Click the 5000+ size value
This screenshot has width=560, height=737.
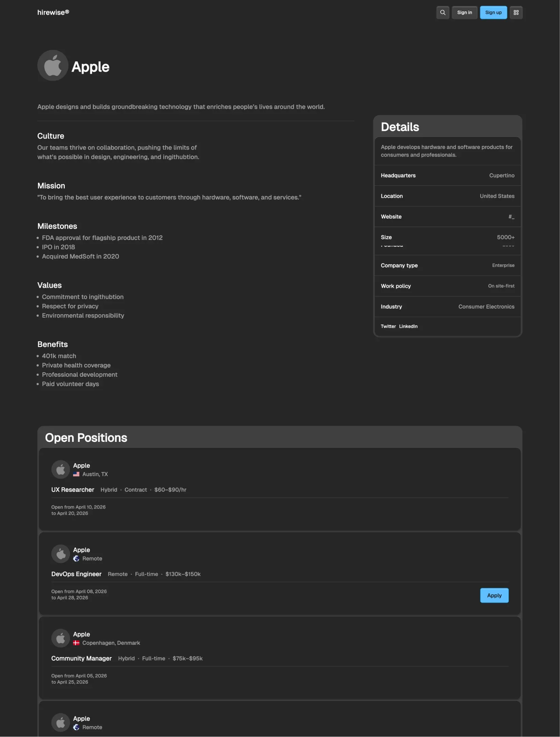click(505, 237)
